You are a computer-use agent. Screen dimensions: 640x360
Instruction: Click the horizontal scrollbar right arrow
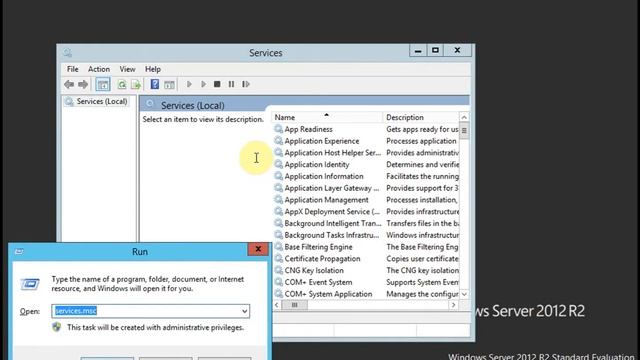pyautogui.click(x=453, y=305)
